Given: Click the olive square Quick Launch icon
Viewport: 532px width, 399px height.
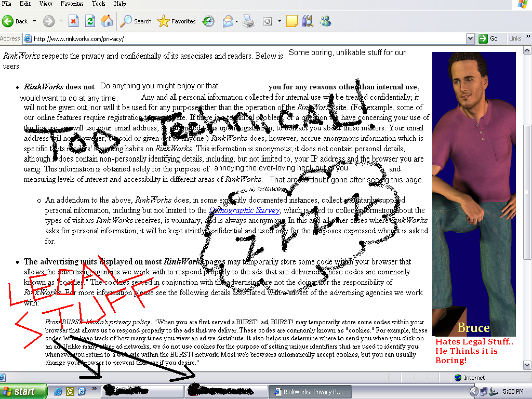Looking at the screenshot, I should [70, 392].
